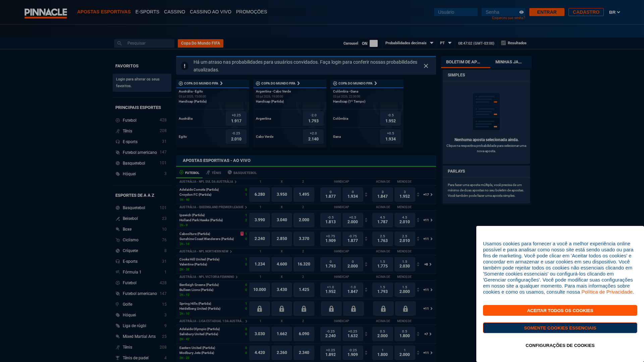
Task: Open Esqueceu sua senha link
Action: 508,18
